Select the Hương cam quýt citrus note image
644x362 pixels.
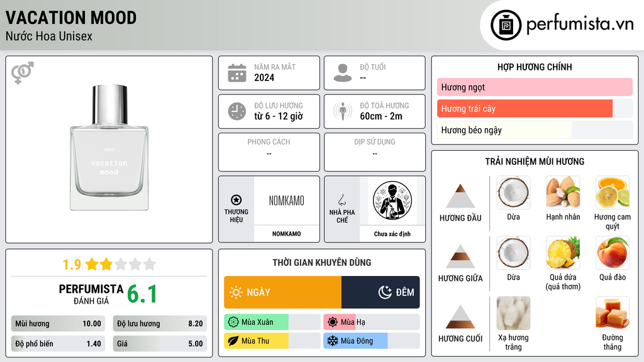coord(613,192)
